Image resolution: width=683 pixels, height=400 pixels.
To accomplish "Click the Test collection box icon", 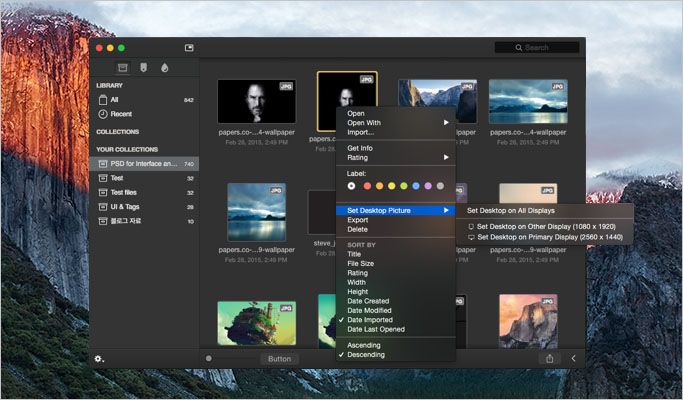I will click(x=103, y=178).
